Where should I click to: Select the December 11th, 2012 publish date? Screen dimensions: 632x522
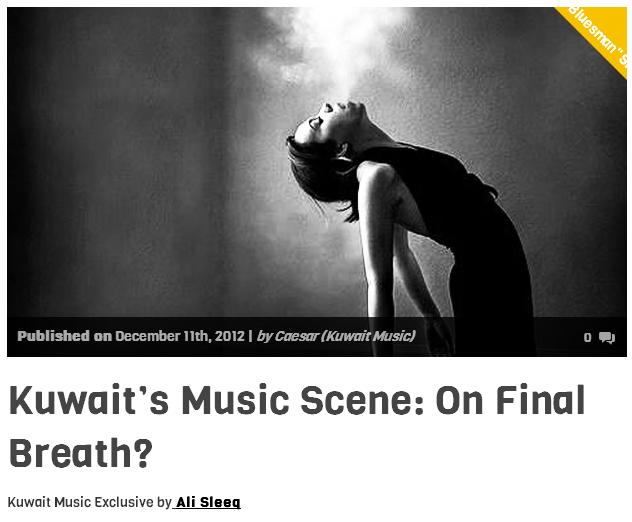[180, 336]
